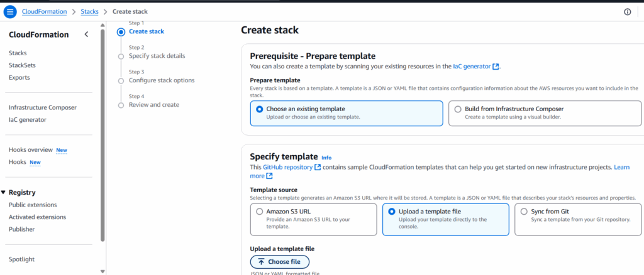This screenshot has width=644, height=275.
Task: Click the Step 2 wizard circle indicator
Action: point(121,56)
